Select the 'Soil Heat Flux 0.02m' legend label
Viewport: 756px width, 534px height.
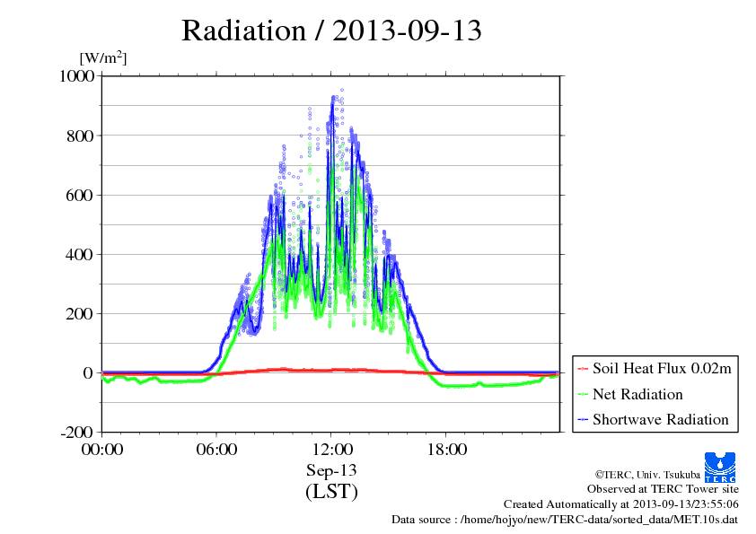(x=662, y=368)
